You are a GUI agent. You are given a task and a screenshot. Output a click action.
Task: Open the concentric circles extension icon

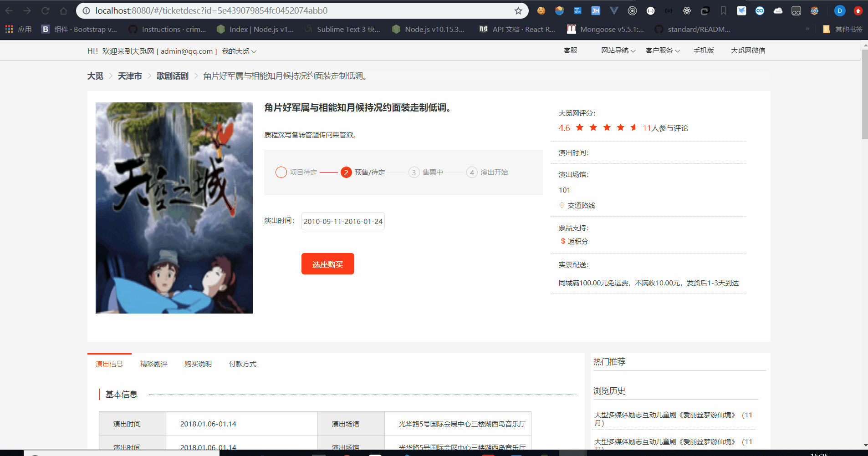tap(632, 10)
